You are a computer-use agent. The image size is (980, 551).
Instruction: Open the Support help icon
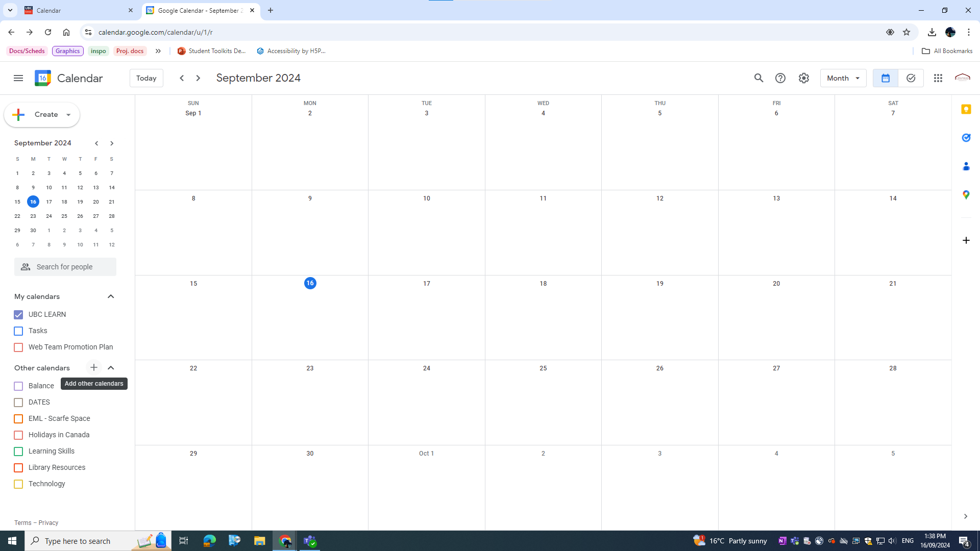(x=780, y=78)
